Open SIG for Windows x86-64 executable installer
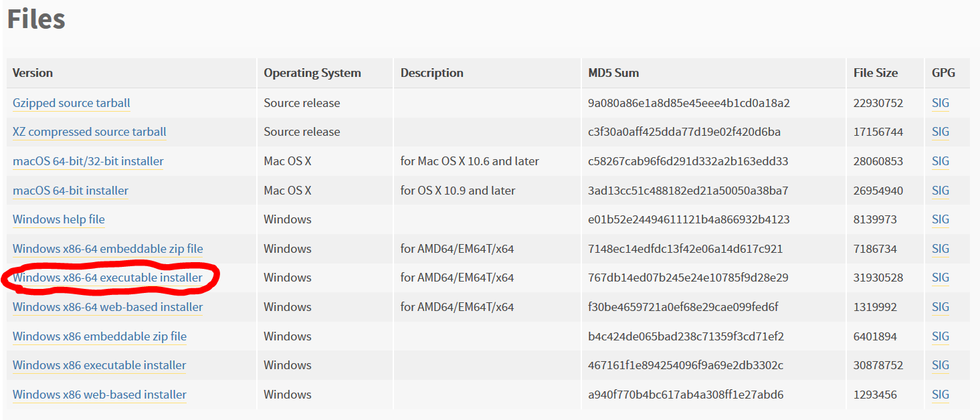This screenshot has width=980, height=420. pyautogui.click(x=940, y=278)
